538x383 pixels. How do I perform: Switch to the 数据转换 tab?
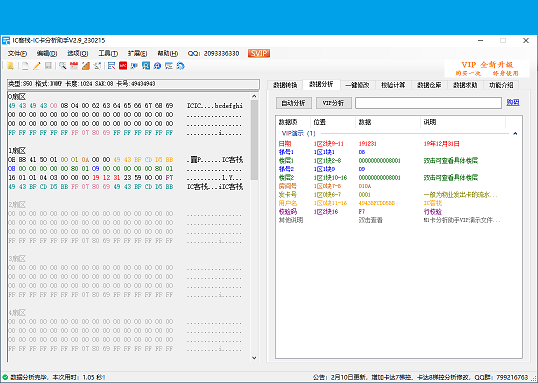tap(285, 85)
